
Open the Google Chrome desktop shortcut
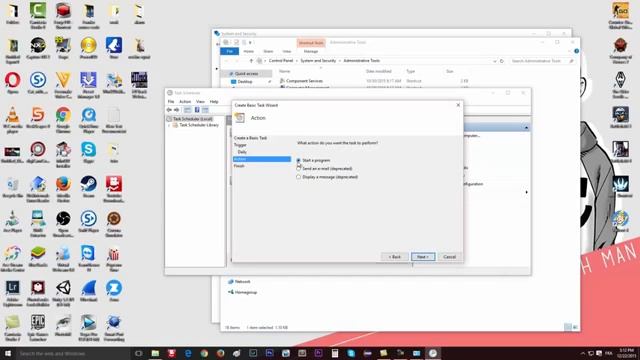click(63, 120)
